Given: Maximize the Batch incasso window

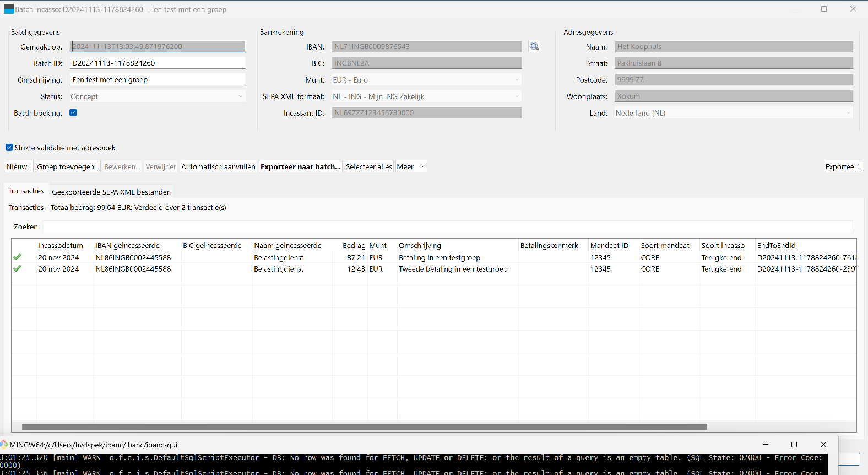Looking at the screenshot, I should 824,9.
